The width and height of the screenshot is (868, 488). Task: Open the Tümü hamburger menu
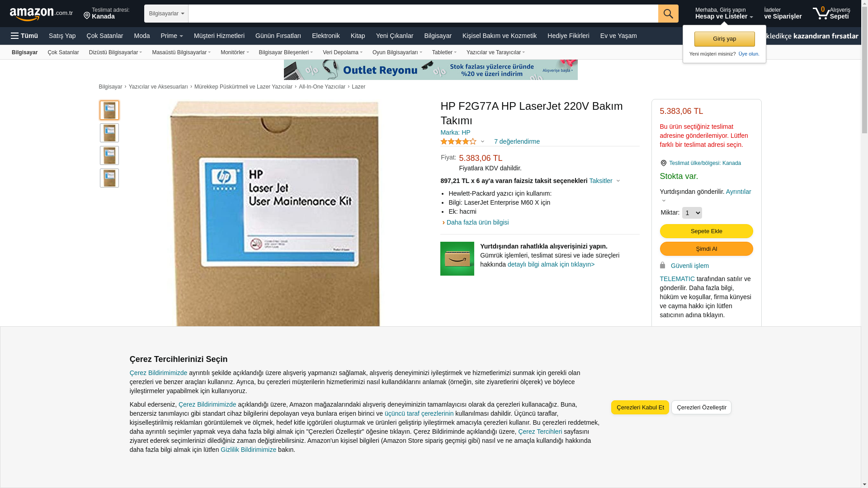point(24,36)
